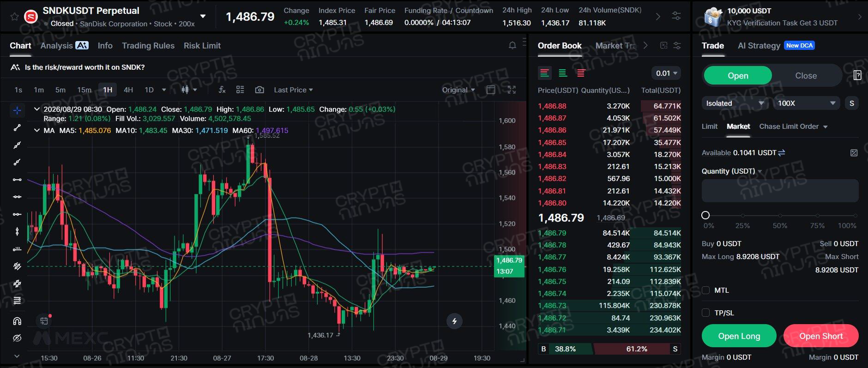This screenshot has height=368, width=868.
Task: Open the chart grid layout icon
Action: pyautogui.click(x=240, y=90)
